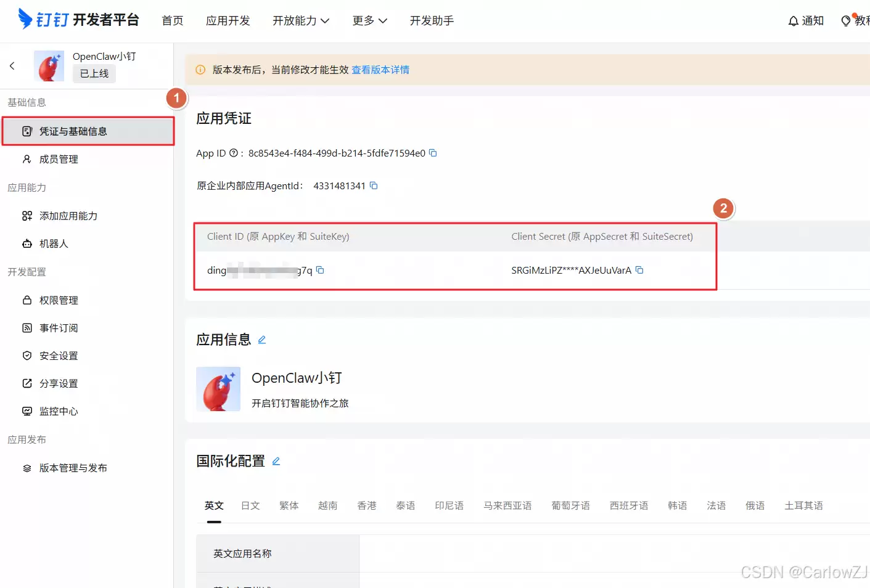Click the App ID help question icon
Image resolution: width=870 pixels, height=588 pixels.
coord(234,153)
